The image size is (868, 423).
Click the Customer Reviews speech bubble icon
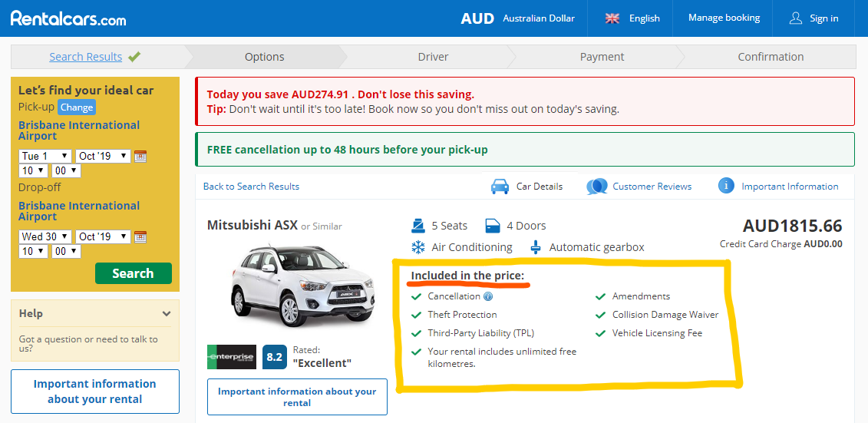click(597, 187)
